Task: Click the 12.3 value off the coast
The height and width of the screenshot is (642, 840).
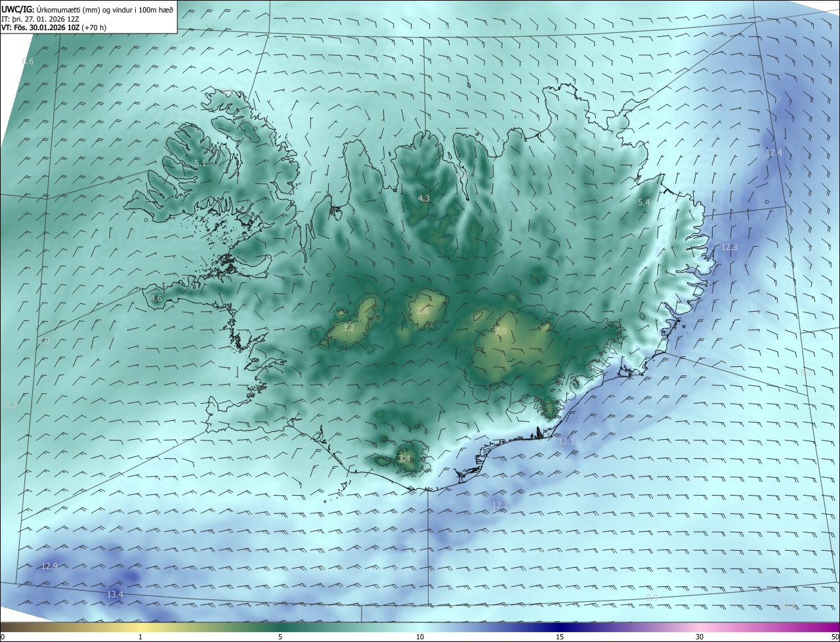Action: [729, 247]
